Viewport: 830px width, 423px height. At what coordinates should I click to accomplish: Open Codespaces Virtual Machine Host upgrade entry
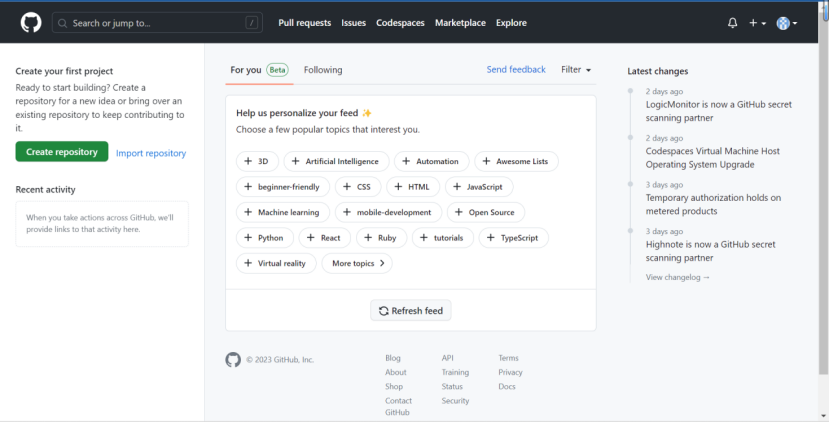click(712, 158)
